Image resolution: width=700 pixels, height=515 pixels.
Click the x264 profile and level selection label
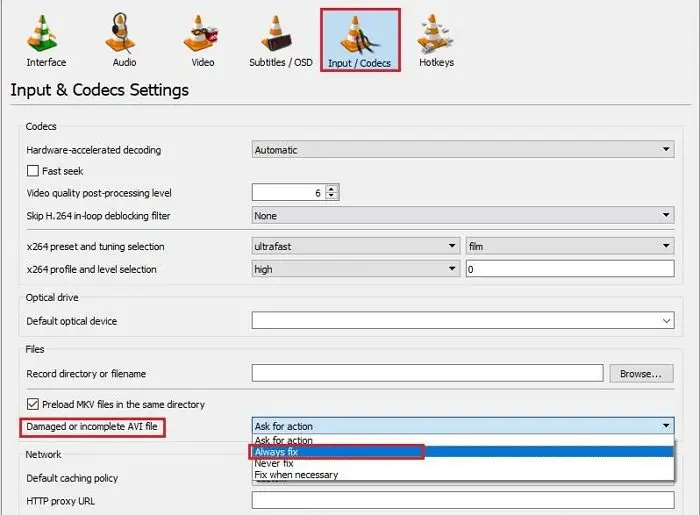[x=91, y=270]
